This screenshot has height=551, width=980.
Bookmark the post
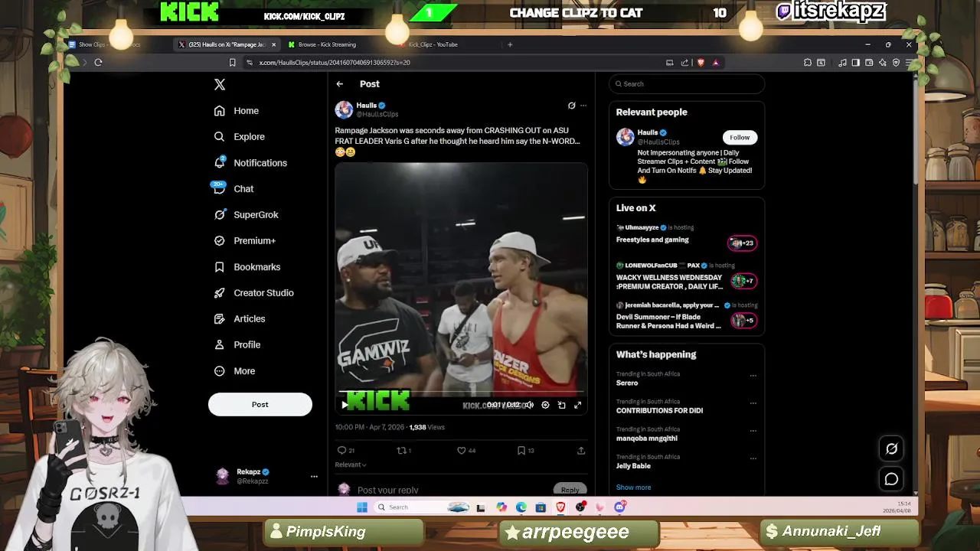(526, 451)
